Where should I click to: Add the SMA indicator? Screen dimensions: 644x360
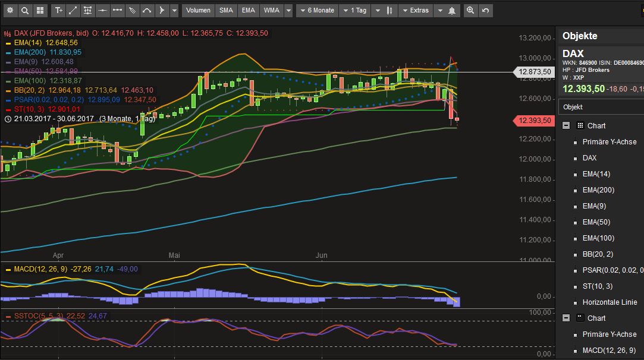click(226, 10)
